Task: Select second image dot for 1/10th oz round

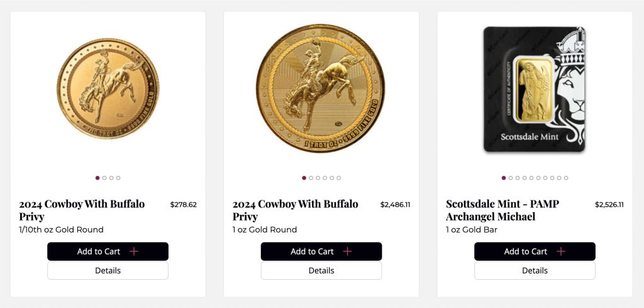Action: coord(104,178)
